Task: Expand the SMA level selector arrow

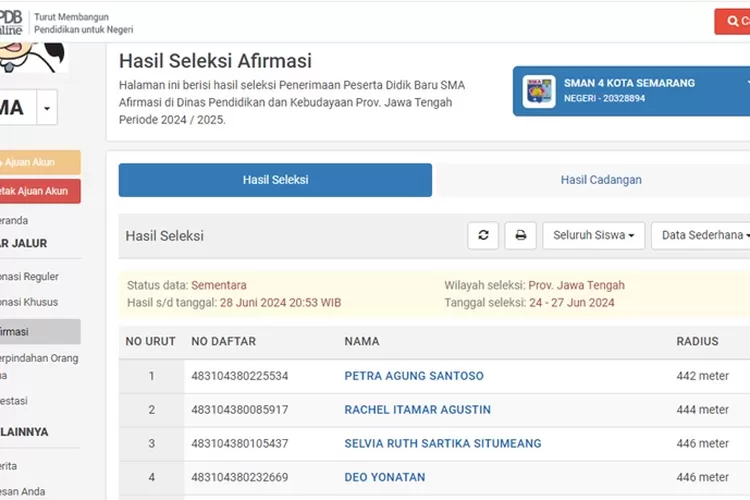Action: pos(47,108)
